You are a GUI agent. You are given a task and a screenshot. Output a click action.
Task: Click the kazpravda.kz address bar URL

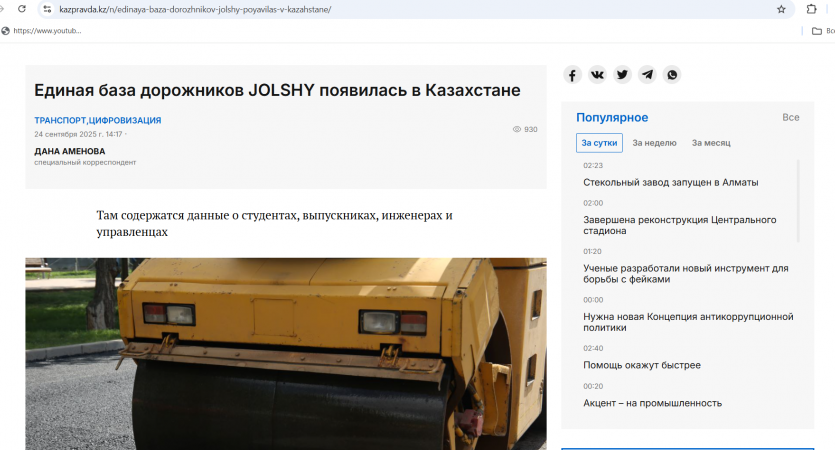pyautogui.click(x=200, y=9)
